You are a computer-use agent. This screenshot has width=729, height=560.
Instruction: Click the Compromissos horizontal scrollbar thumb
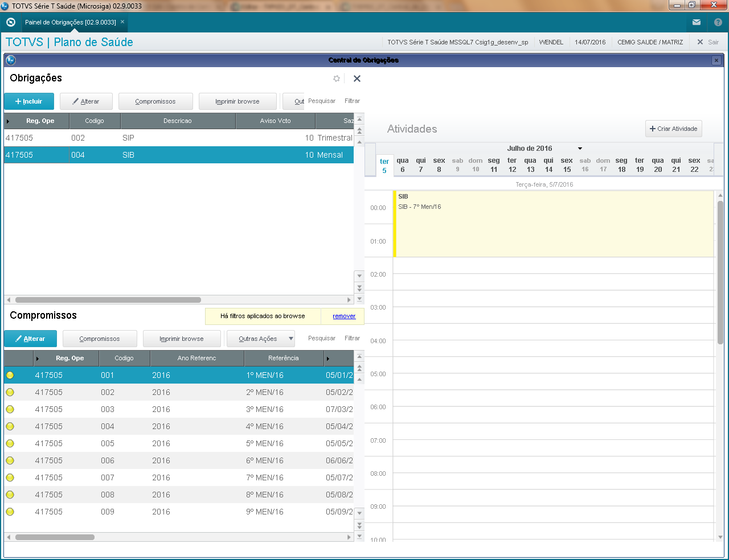(x=55, y=537)
